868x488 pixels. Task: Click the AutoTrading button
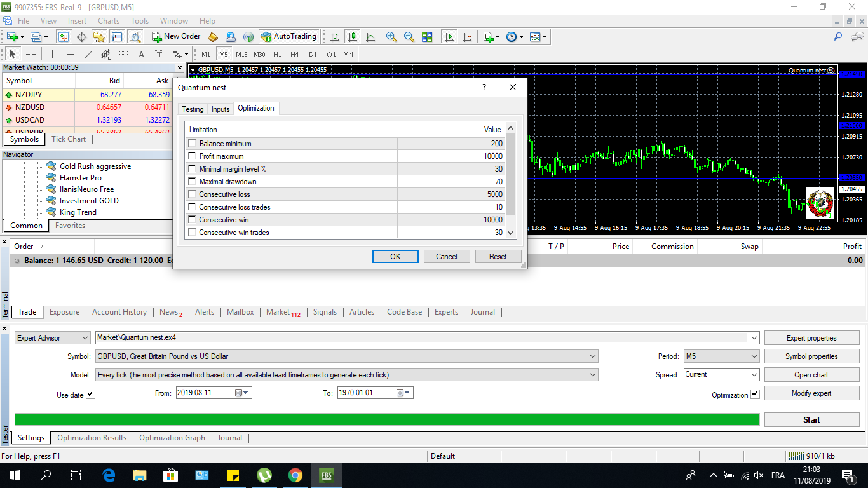click(288, 37)
